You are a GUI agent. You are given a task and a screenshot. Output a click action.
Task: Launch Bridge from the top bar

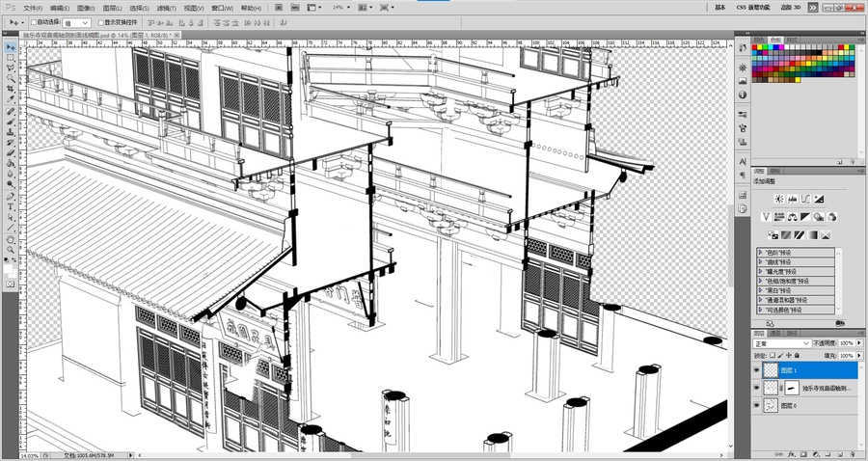[x=279, y=8]
